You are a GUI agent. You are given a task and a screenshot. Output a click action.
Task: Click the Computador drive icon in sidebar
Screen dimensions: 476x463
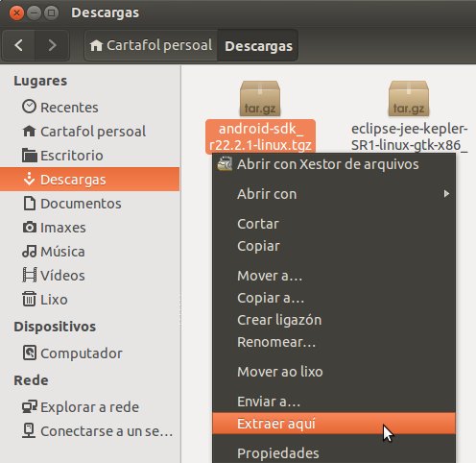coord(30,353)
